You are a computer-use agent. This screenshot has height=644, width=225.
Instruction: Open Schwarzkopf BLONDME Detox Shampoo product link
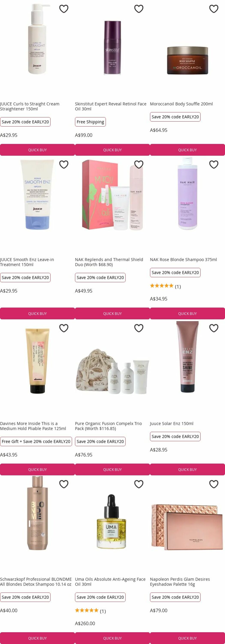tap(36, 582)
